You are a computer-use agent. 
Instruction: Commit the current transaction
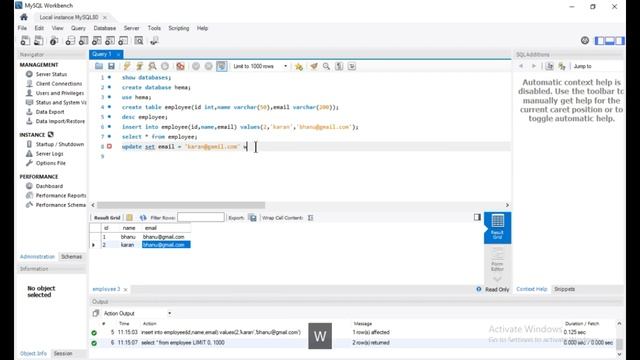[196, 66]
